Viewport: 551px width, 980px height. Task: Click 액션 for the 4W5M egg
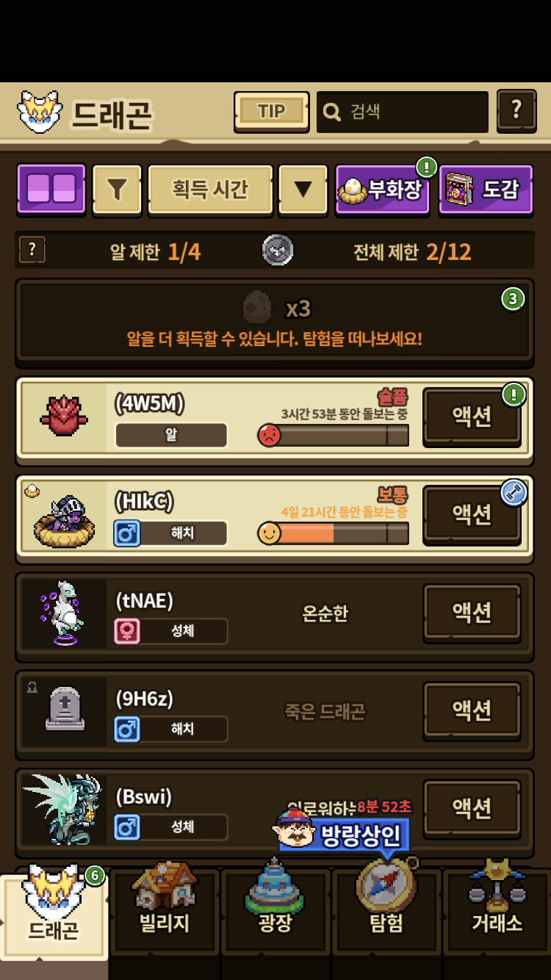click(x=472, y=417)
